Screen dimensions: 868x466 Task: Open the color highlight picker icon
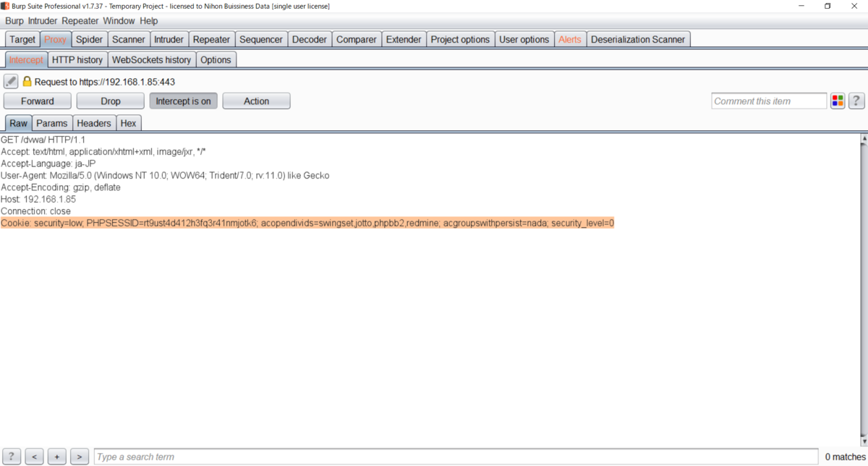click(x=838, y=101)
